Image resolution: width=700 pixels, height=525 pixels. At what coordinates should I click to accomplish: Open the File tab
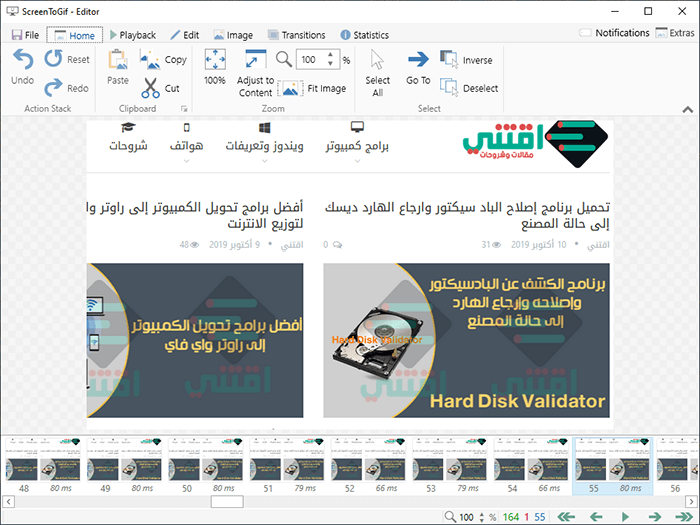pyautogui.click(x=25, y=35)
